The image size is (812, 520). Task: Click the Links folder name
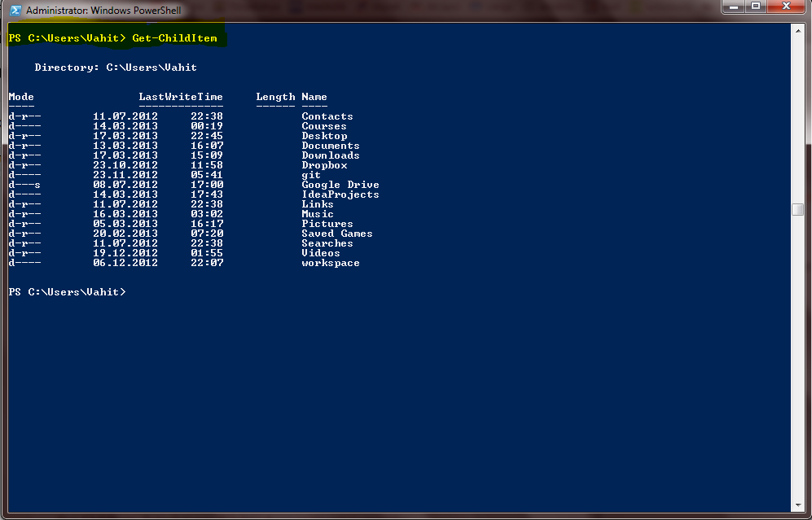click(318, 204)
